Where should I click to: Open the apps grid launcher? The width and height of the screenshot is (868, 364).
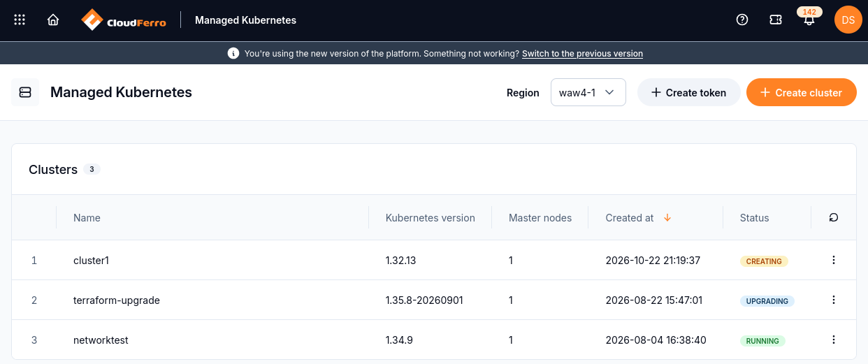click(x=20, y=20)
